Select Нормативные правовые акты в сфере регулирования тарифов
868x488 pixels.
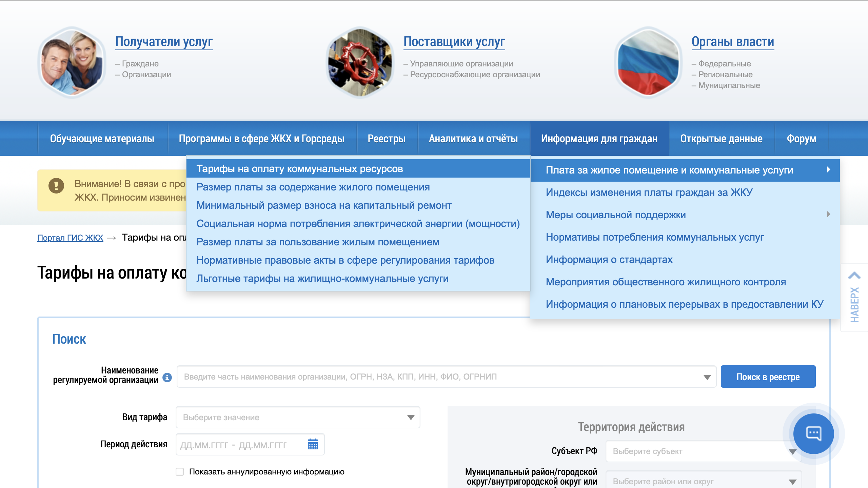tap(358, 260)
